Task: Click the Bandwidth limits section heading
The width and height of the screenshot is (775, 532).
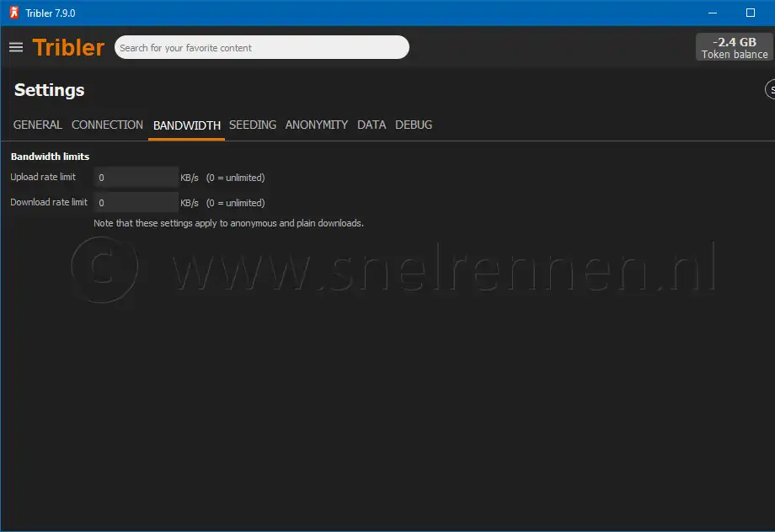Action: point(50,157)
